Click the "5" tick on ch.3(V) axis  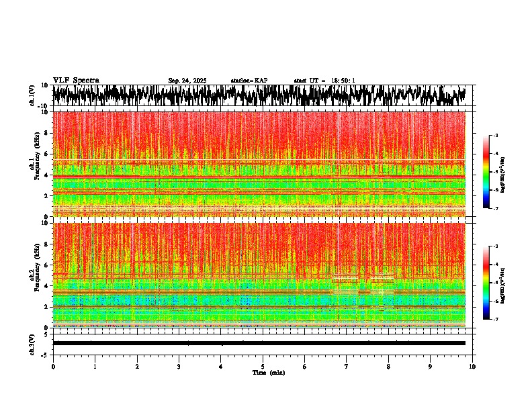pos(47,334)
